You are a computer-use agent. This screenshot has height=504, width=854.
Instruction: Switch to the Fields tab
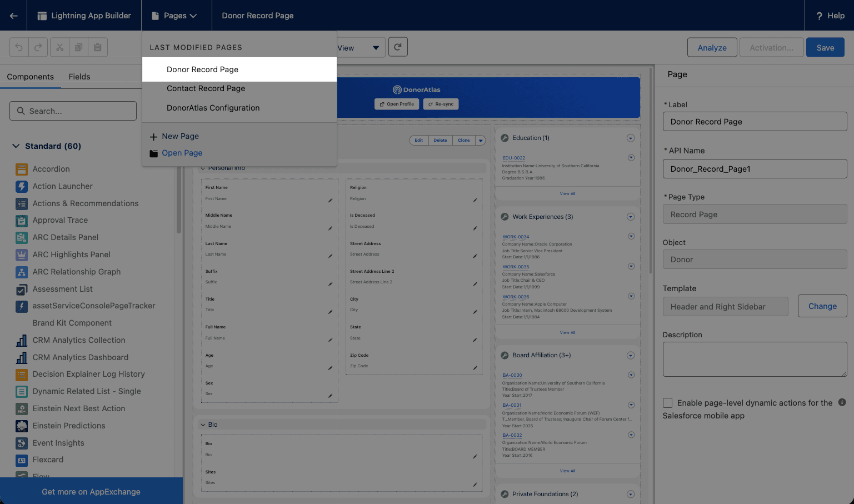tap(79, 77)
